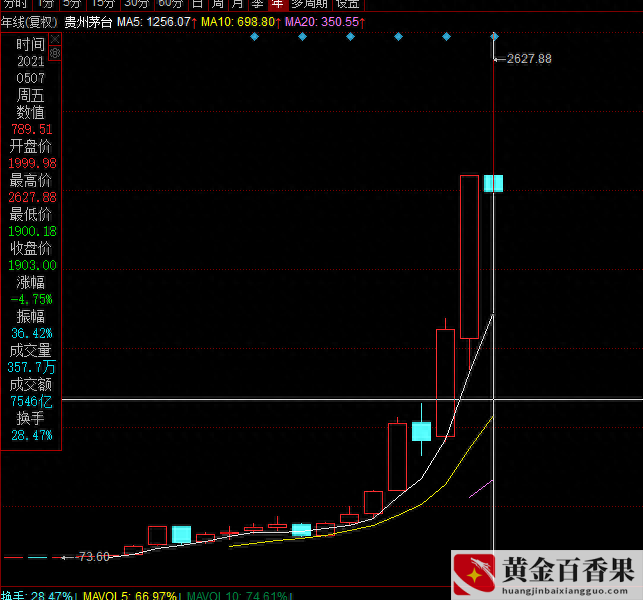
Task: Select the tall red candle beside the cyan top candle
Action: [470, 257]
